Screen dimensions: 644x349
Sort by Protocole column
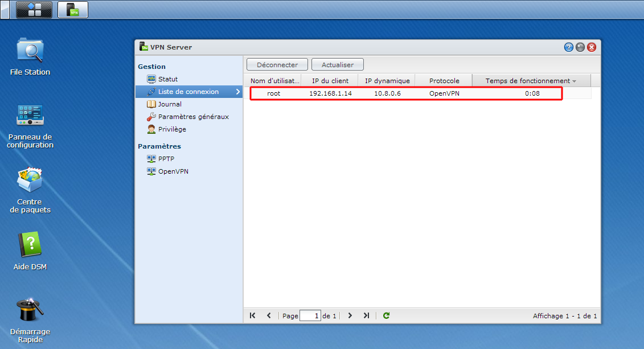pos(444,80)
